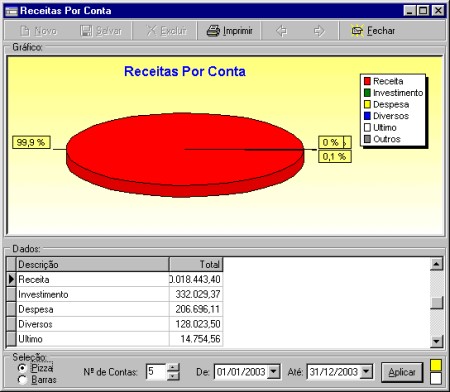Open the Até date dropdown

(366, 371)
